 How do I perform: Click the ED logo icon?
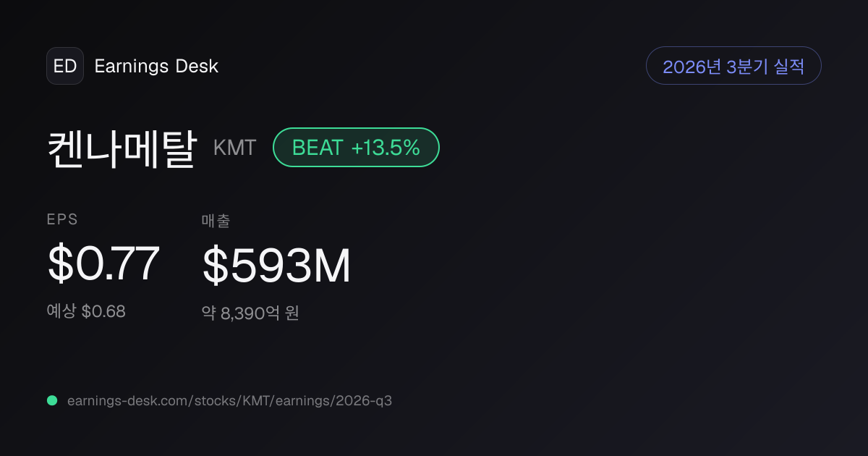click(x=65, y=66)
